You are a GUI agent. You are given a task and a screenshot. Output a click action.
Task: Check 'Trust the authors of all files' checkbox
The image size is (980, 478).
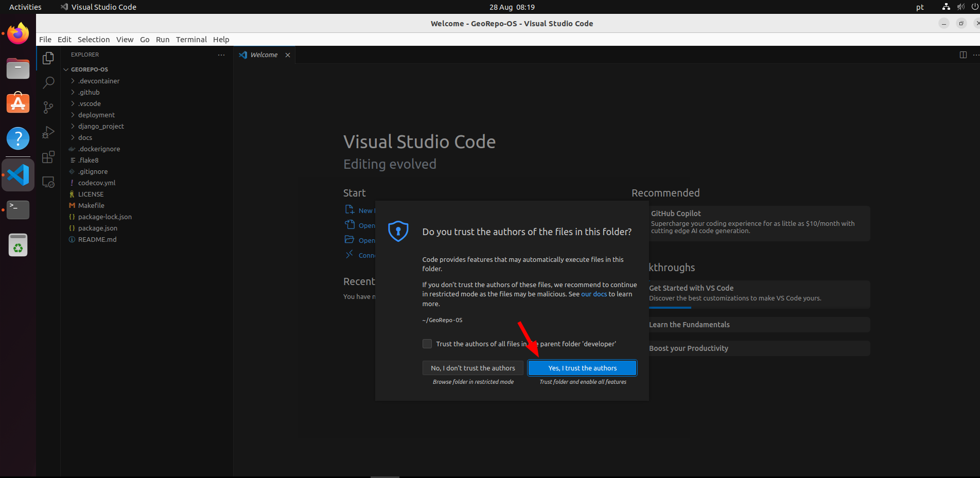coord(427,344)
